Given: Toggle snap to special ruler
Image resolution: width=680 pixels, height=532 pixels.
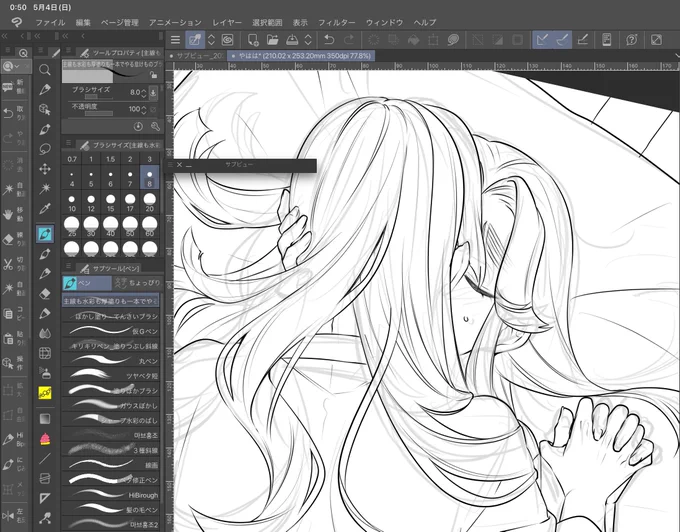Looking at the screenshot, I should [x=562, y=40].
